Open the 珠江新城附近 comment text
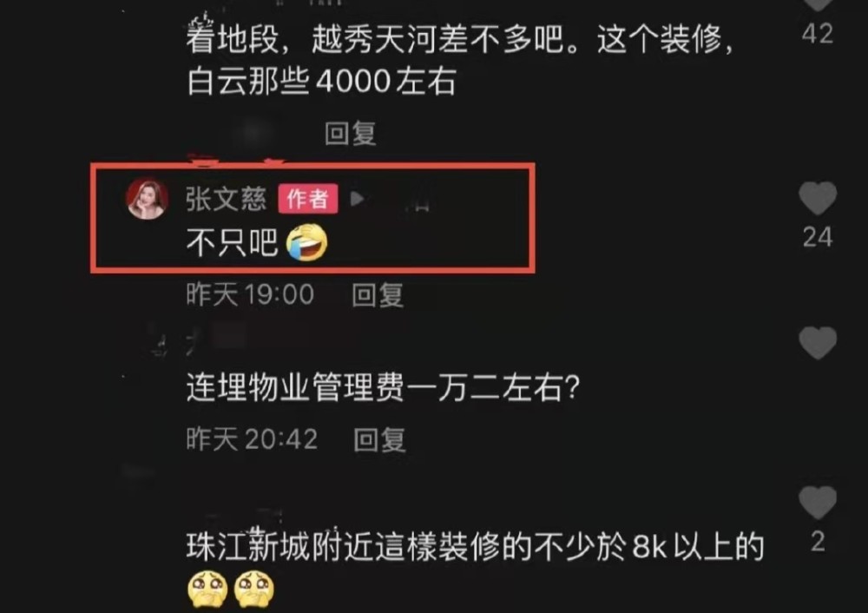868x613 pixels. click(x=475, y=546)
